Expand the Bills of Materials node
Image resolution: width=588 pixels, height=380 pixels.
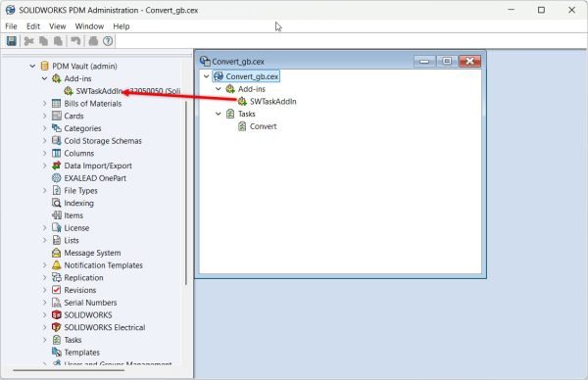44,104
